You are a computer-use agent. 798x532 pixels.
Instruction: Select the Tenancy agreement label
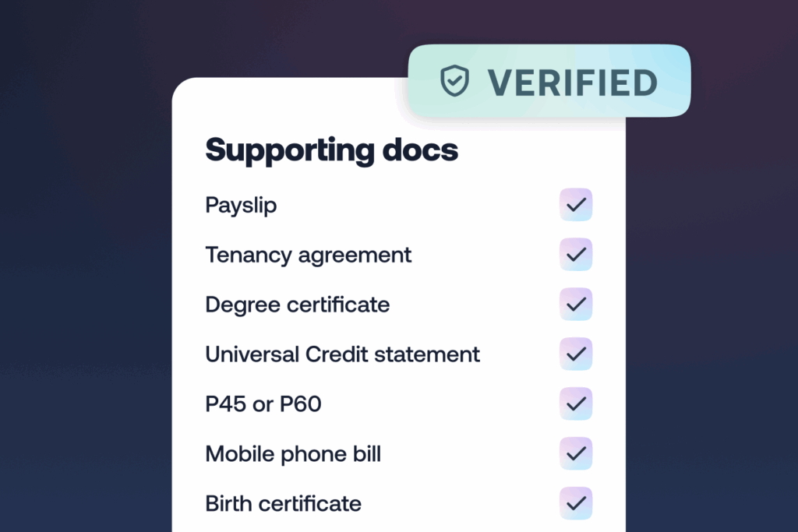coord(308,255)
